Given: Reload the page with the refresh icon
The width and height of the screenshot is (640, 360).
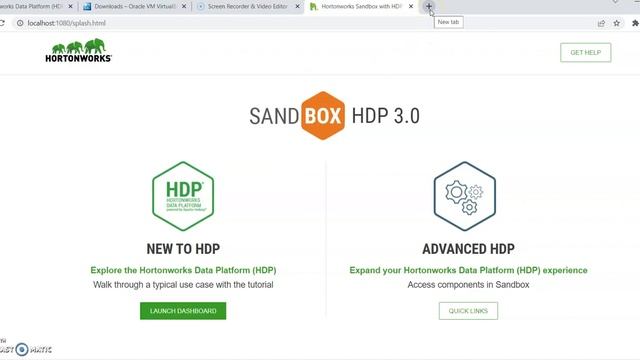Looking at the screenshot, I should pyautogui.click(x=2, y=23).
